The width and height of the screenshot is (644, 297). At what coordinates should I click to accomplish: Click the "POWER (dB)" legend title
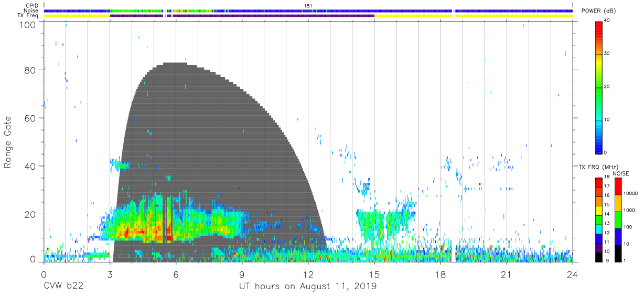coord(598,12)
